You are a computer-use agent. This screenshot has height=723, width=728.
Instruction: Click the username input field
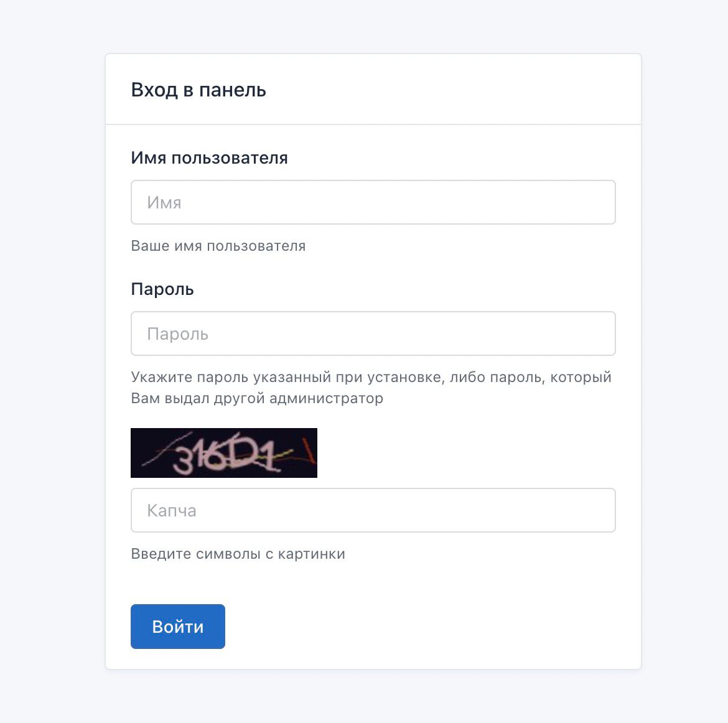(373, 202)
